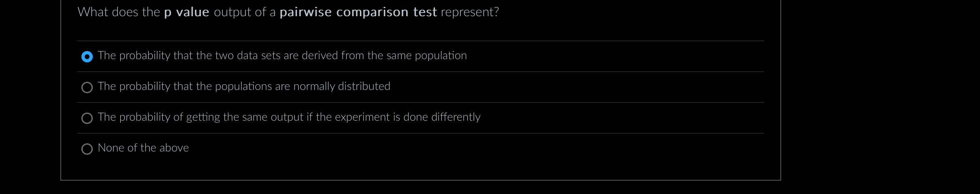Screen dimensions: 980x194
Task: Click the answer text about getting the same output
Action: (x=289, y=117)
